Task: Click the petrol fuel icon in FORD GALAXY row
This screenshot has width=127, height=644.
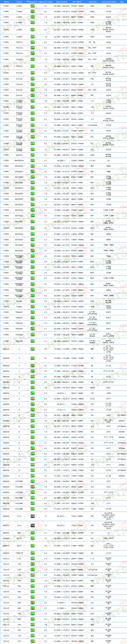Action: click(33, 155)
